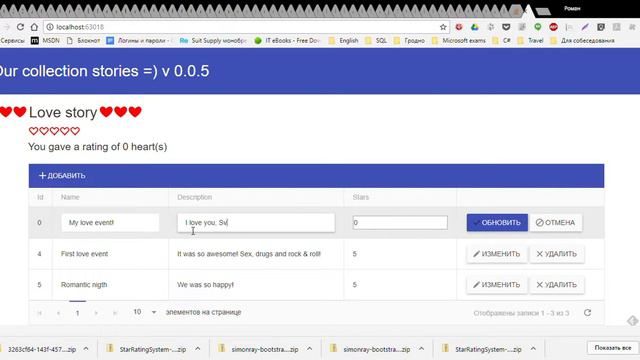Open the SQL bookmarks folder
This screenshot has width=640, height=360.
pyautogui.click(x=376, y=40)
